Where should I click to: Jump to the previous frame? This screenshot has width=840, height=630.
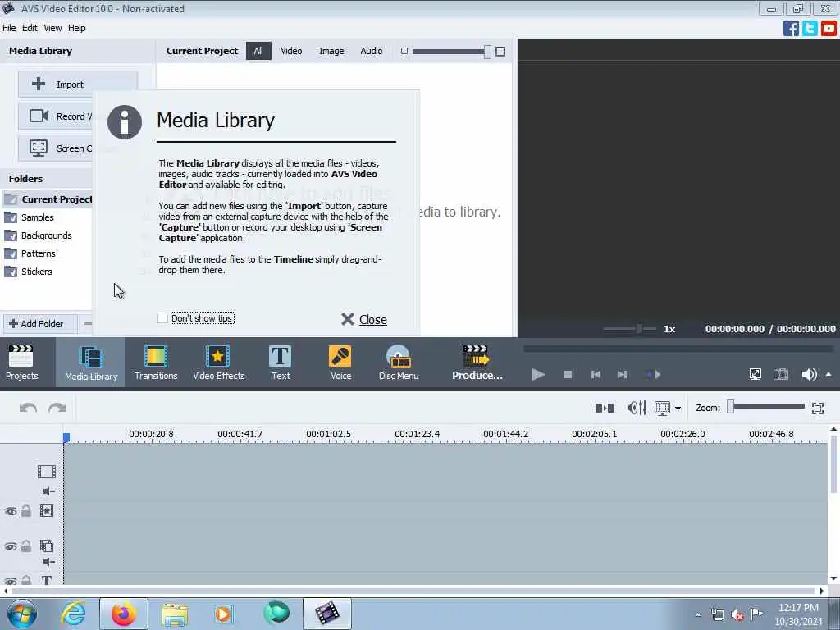coord(596,374)
